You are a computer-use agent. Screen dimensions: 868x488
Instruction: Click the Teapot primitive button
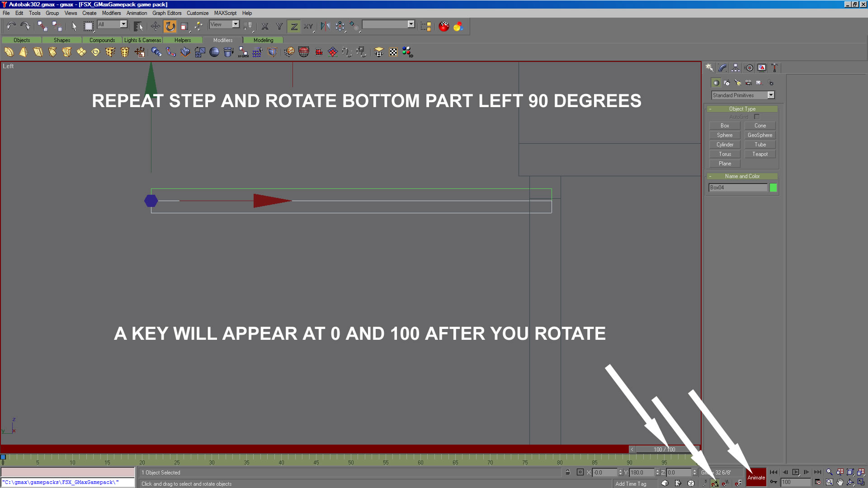tap(759, 154)
